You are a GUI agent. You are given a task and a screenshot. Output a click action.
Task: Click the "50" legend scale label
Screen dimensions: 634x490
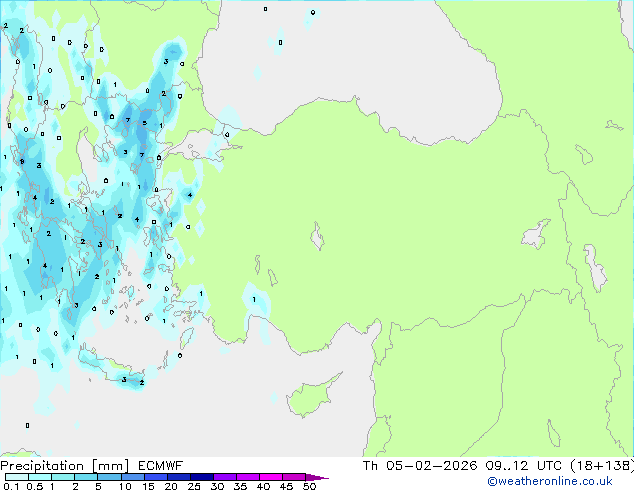tap(309, 486)
